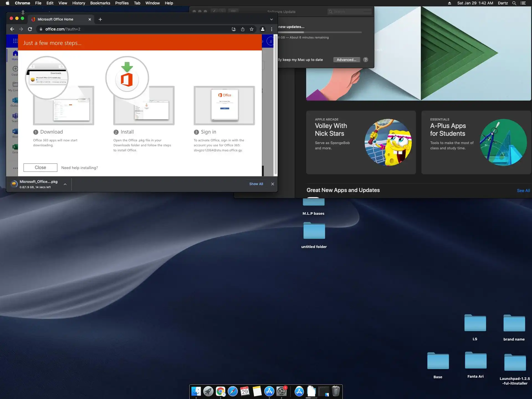The width and height of the screenshot is (532, 399).
Task: Click the share page icon in address bar
Action: [242, 29]
